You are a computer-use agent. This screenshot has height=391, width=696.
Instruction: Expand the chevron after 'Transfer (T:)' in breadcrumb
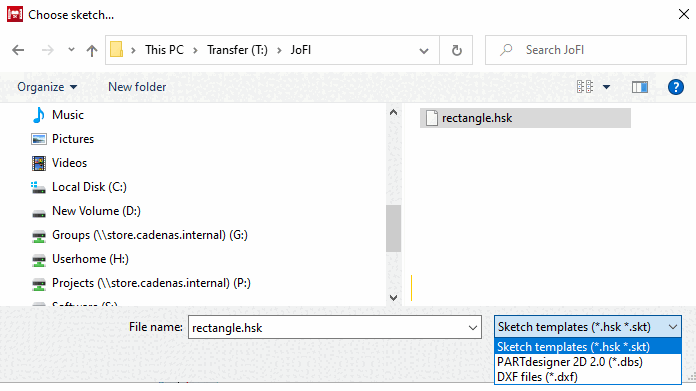(279, 50)
